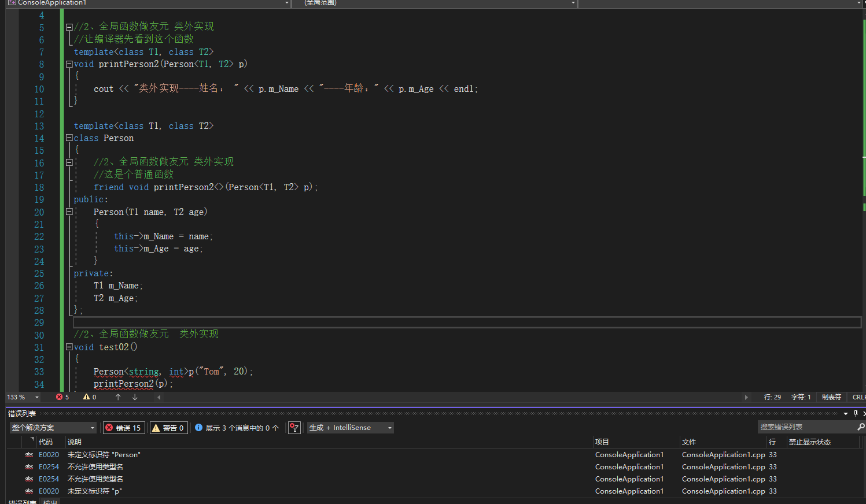Select the error row 未定义标识符 "Person"
Screen dimensions: 866x504
click(x=433, y=455)
